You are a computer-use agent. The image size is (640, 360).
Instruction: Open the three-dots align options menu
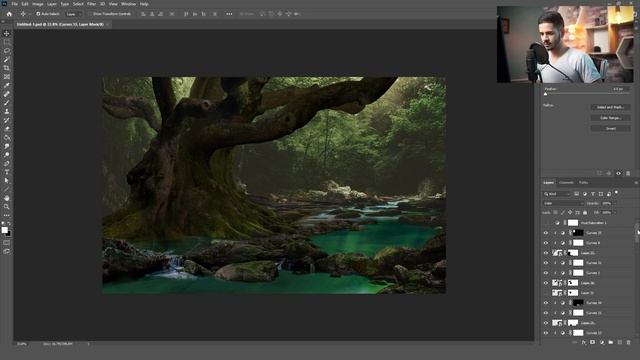pyautogui.click(x=229, y=14)
